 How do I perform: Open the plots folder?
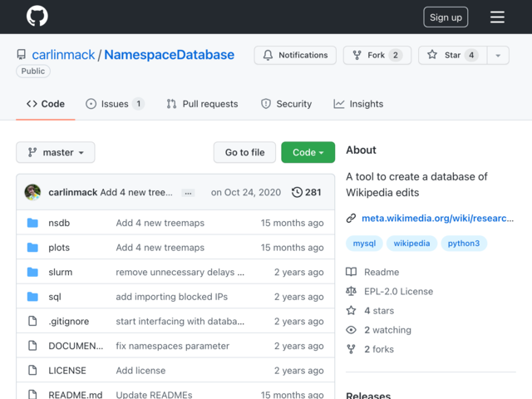pos(59,248)
